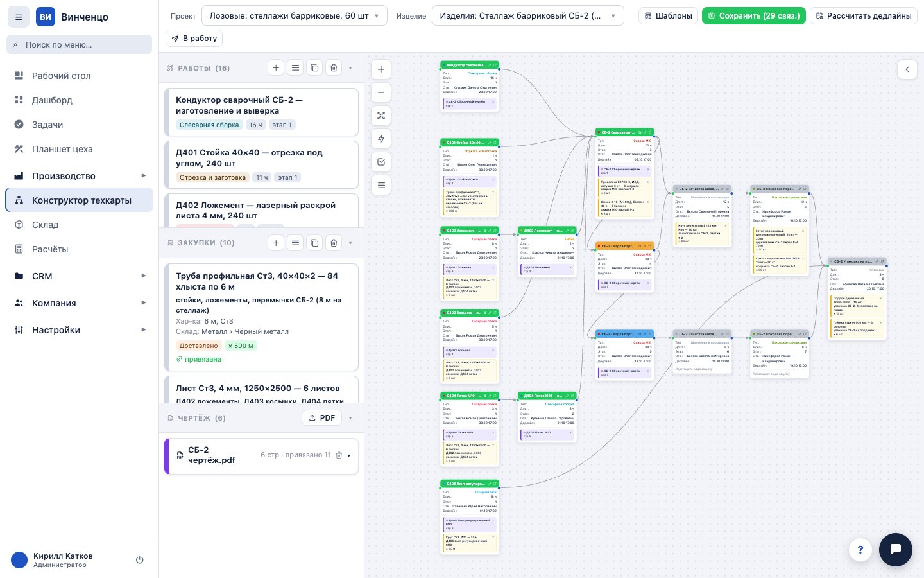This screenshot has width=924, height=578.
Task: Go to Планшет цеха
Action: click(x=80, y=149)
